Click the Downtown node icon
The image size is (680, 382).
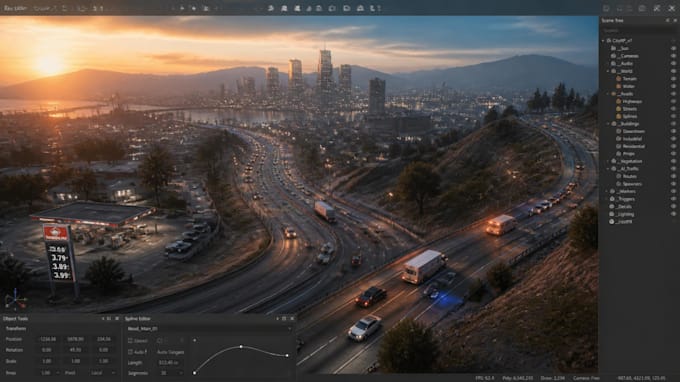[x=619, y=131]
